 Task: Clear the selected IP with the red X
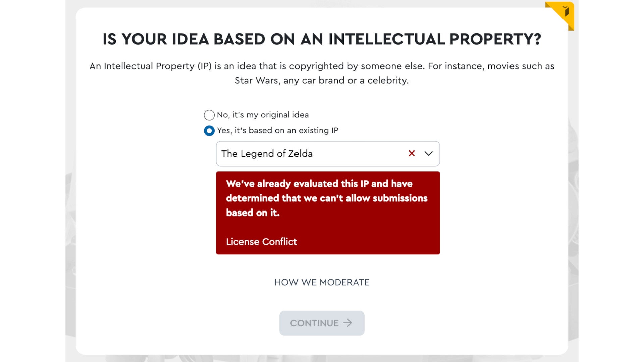coord(412,154)
